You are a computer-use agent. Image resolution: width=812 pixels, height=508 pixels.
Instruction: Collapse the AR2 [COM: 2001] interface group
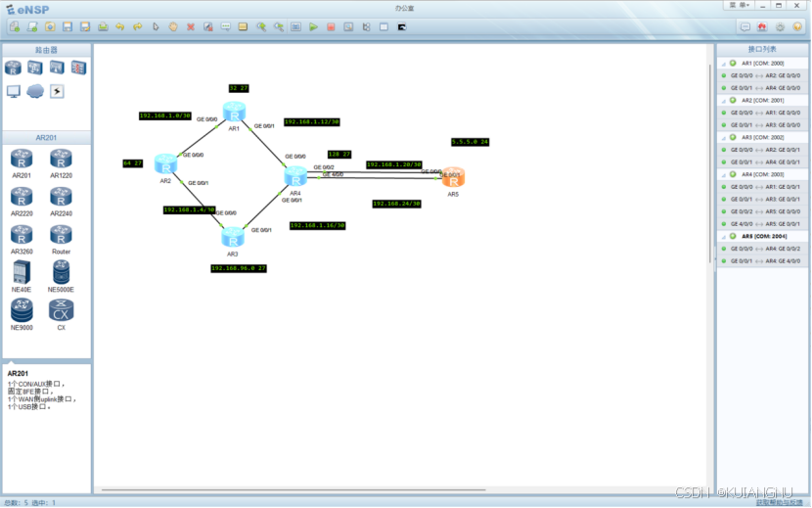(x=723, y=101)
